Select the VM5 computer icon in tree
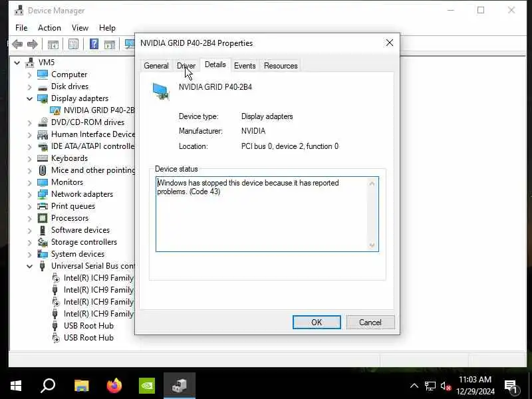532x399 pixels. (x=30, y=63)
